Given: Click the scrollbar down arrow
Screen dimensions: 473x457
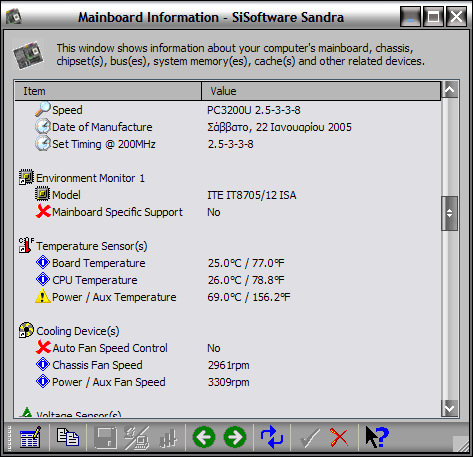Looking at the screenshot, I should click(450, 408).
